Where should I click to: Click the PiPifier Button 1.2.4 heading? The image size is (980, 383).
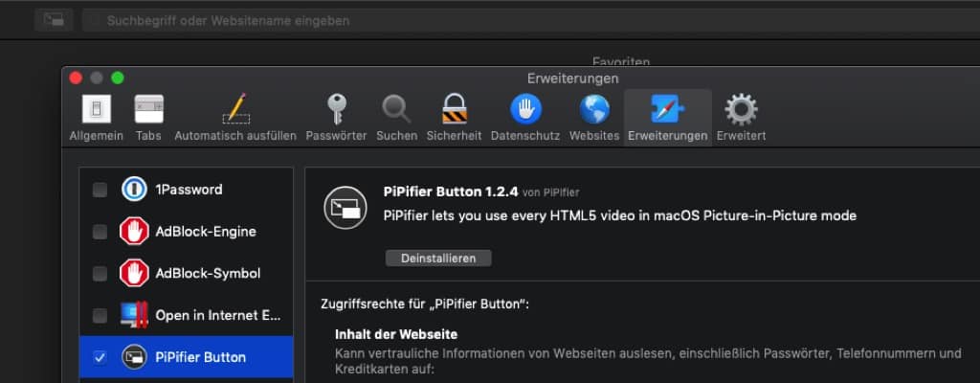[x=451, y=192]
